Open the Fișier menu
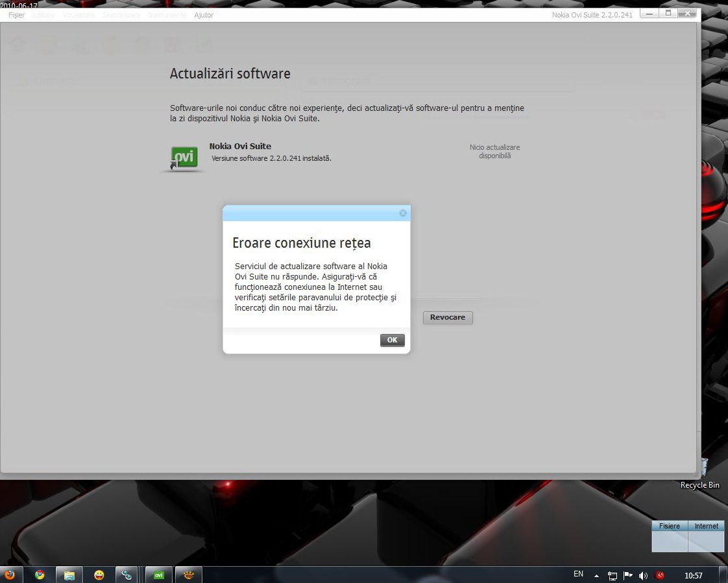The image size is (728, 583). 16,15
